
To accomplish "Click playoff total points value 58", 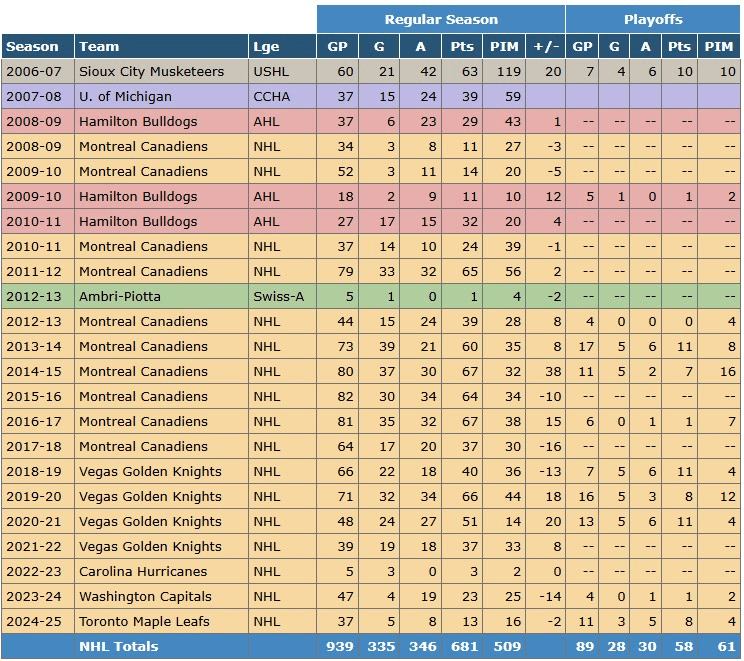I will pos(683,646).
